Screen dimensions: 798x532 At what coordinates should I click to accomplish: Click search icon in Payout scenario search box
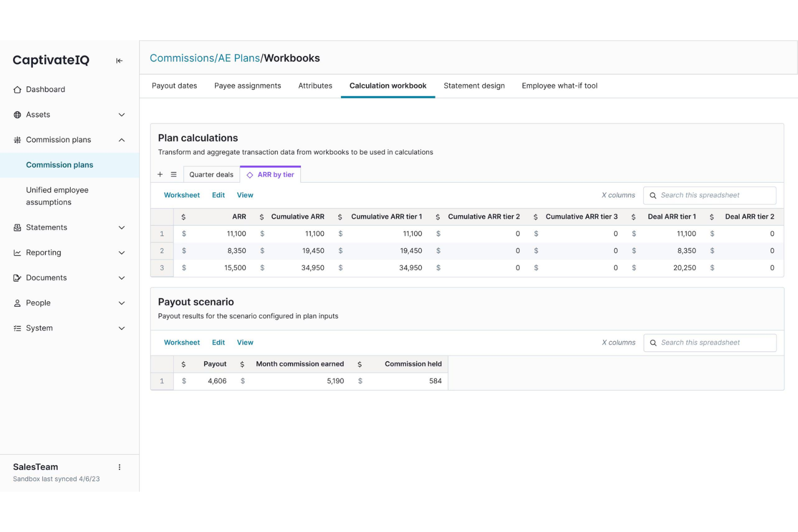[x=653, y=343]
